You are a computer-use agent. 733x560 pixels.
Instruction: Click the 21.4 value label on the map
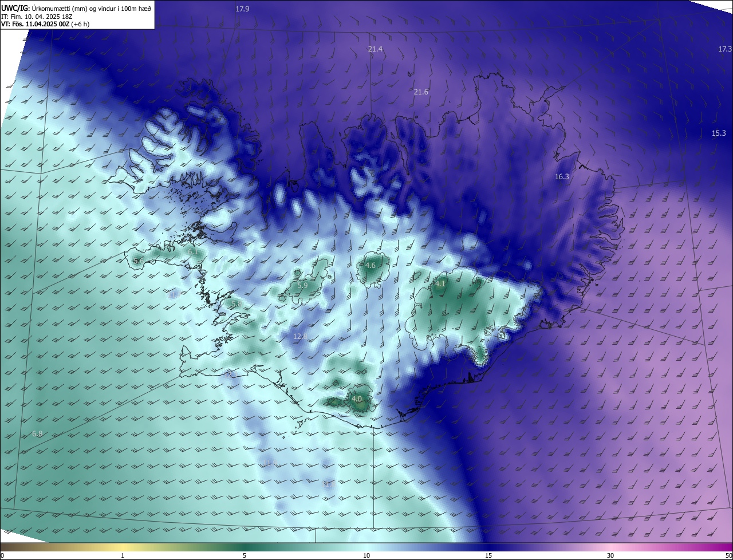pyautogui.click(x=375, y=49)
